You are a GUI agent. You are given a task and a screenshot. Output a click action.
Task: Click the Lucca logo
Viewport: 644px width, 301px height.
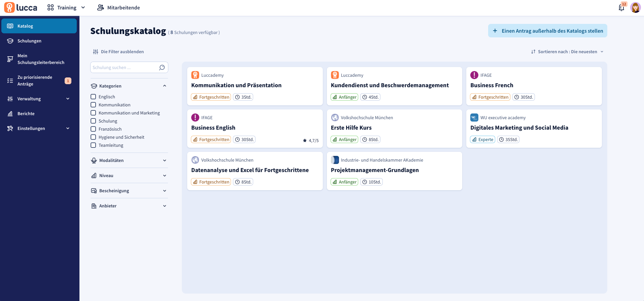(21, 7)
